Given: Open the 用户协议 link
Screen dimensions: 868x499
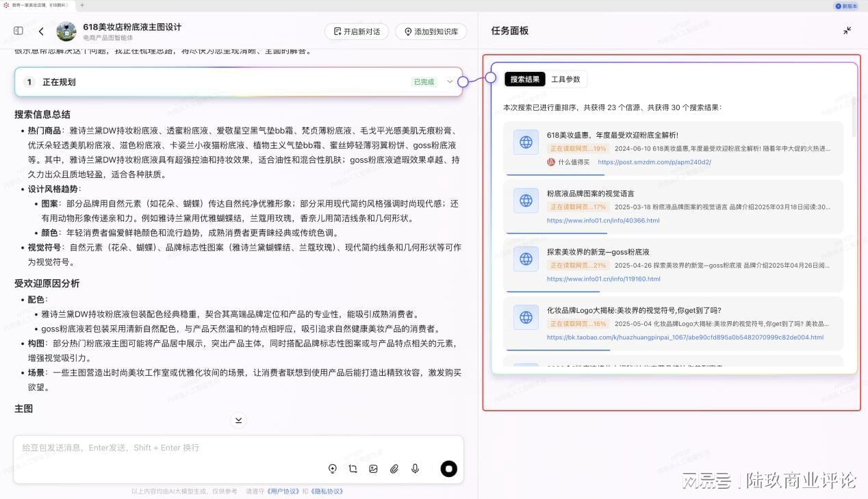Looking at the screenshot, I should [x=283, y=491].
